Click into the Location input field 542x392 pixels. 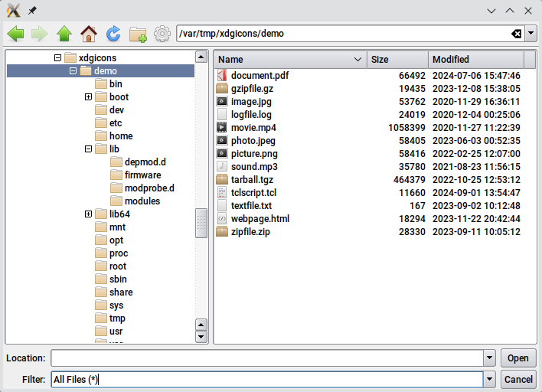tap(267, 358)
